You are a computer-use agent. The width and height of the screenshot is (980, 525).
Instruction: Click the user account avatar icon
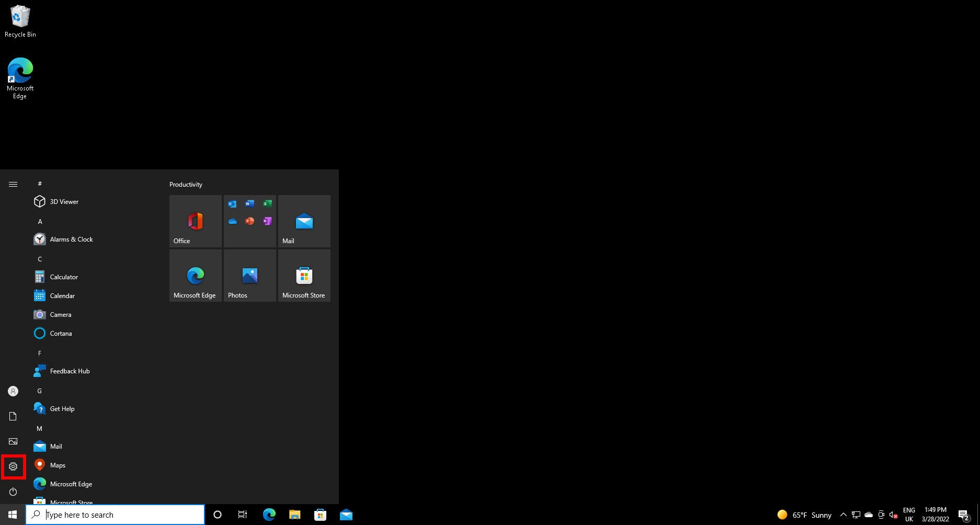click(x=13, y=391)
